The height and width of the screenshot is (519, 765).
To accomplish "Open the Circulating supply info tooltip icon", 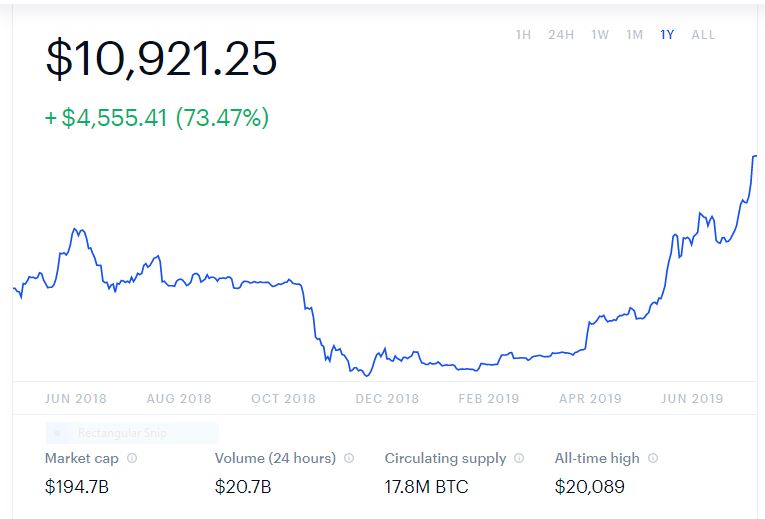I will 519,459.
